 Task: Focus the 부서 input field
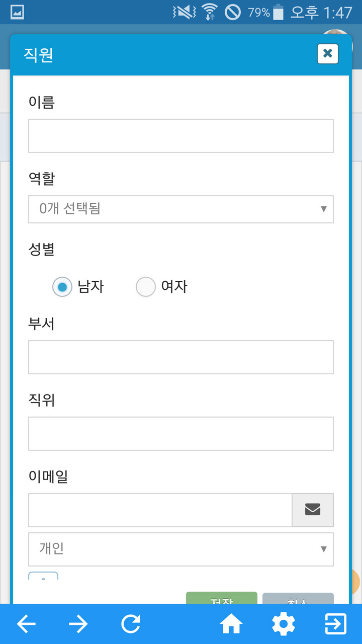click(x=181, y=357)
